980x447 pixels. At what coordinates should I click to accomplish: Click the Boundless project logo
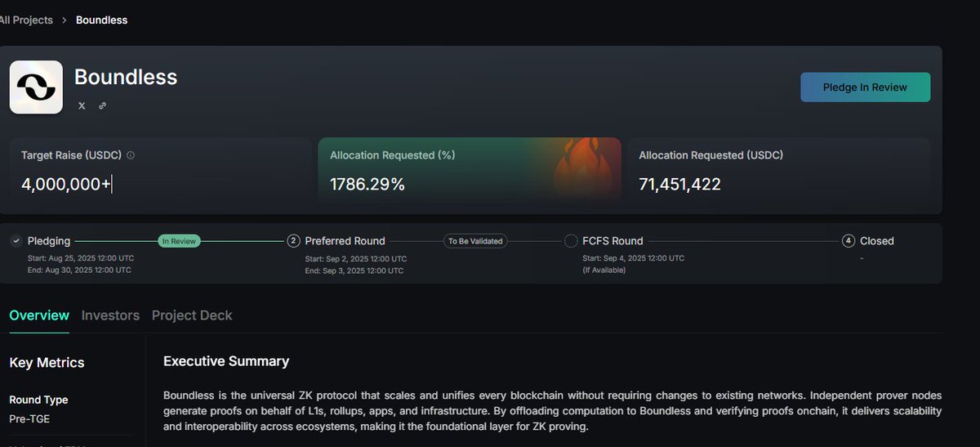pyautogui.click(x=36, y=87)
